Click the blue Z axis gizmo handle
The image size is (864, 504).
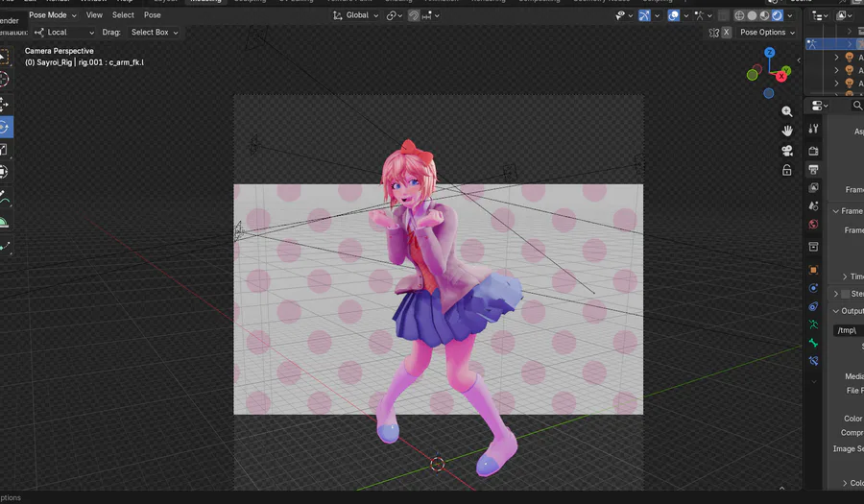[769, 53]
